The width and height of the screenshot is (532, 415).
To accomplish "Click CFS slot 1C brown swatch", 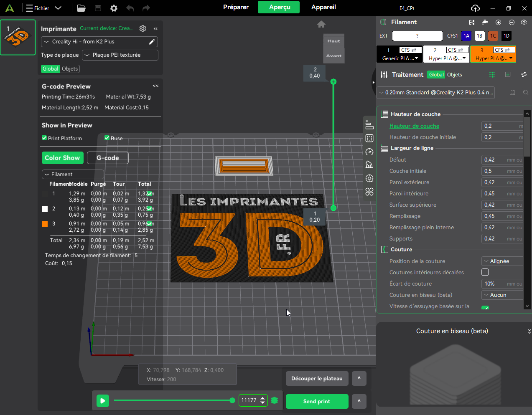I will click(x=493, y=36).
